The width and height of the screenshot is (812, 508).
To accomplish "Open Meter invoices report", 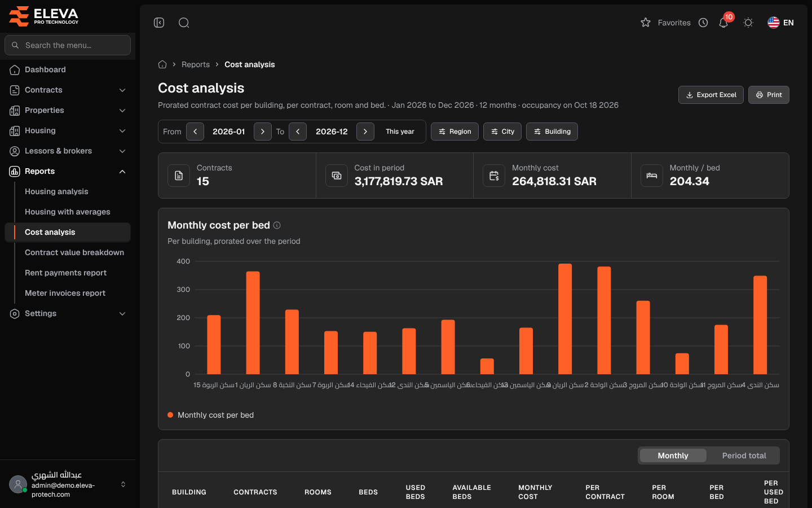I will pos(68,293).
